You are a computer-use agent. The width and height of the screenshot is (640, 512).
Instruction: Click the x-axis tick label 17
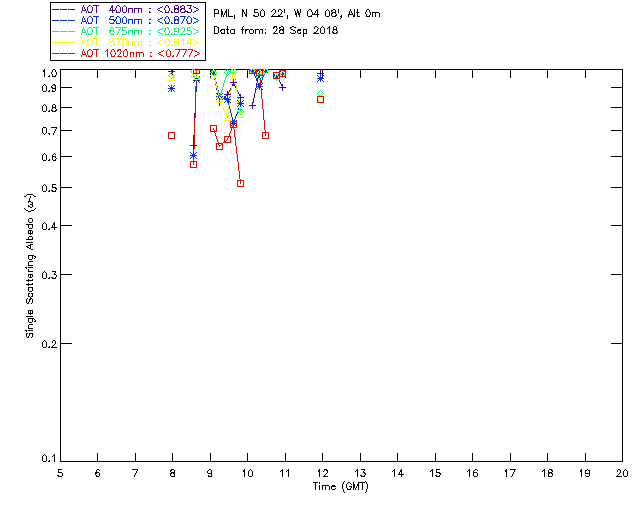(x=510, y=473)
